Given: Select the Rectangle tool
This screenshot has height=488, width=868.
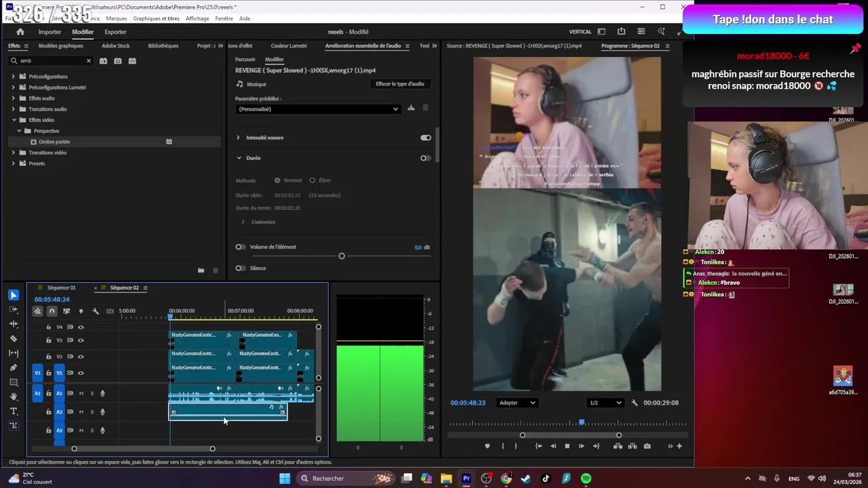Looking at the screenshot, I should tap(14, 382).
